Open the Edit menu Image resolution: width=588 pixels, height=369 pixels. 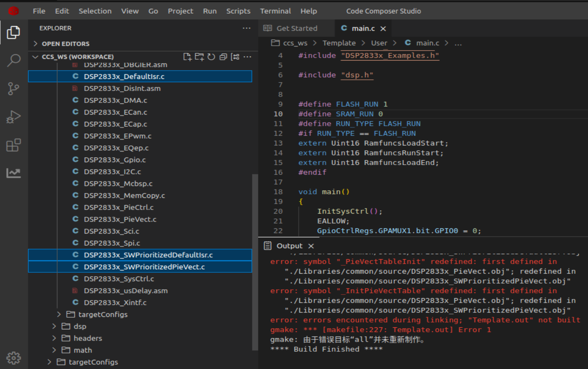[62, 11]
